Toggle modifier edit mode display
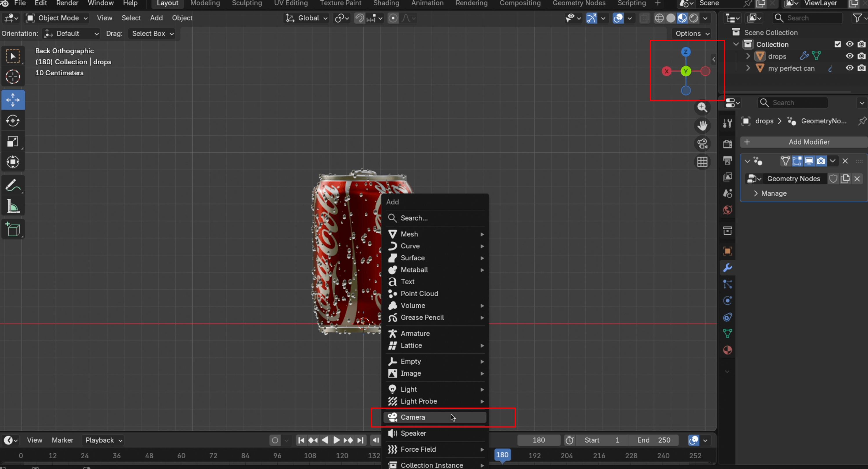Viewport: 868px width, 469px height. click(797, 161)
